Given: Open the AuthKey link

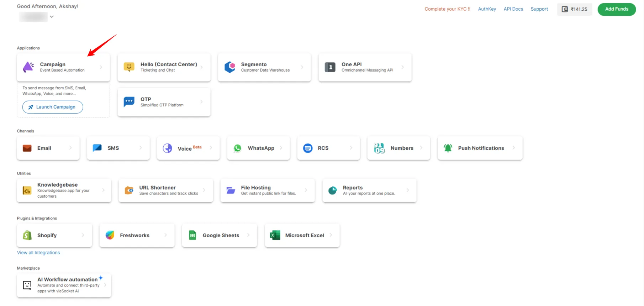Looking at the screenshot, I should [x=487, y=9].
